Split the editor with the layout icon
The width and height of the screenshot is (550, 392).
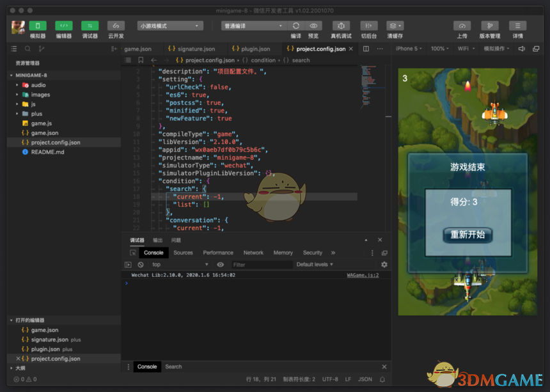click(366, 49)
